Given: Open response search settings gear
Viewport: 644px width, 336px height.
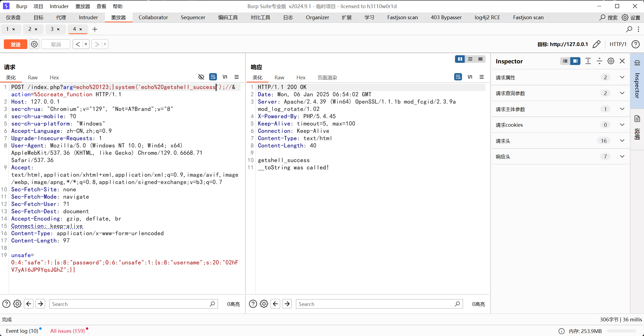Looking at the screenshot, I should [x=264, y=304].
